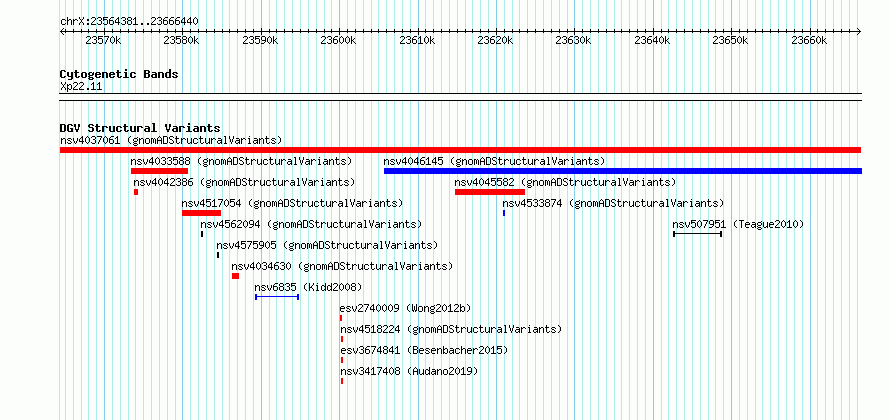This screenshot has height=420, width=890.
Task: Click the 23660k ruler position
Action: (809, 40)
